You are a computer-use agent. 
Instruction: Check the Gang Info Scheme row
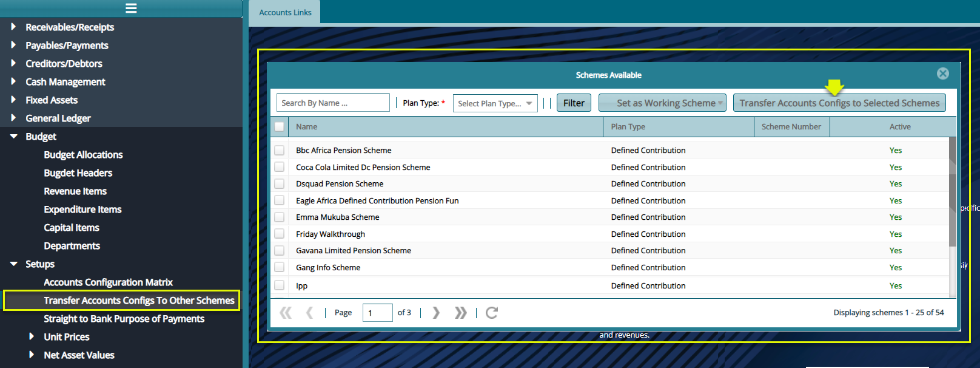pyautogui.click(x=279, y=267)
